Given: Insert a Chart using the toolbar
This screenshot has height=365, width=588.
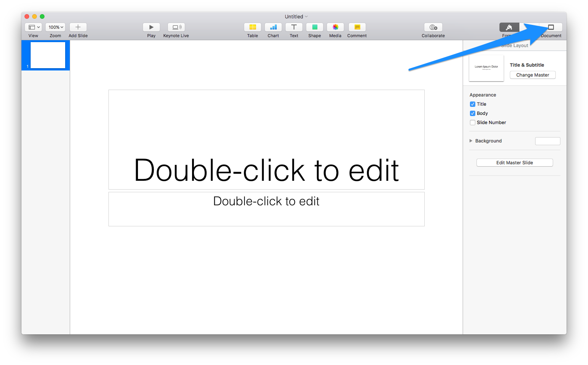Looking at the screenshot, I should 273,27.
